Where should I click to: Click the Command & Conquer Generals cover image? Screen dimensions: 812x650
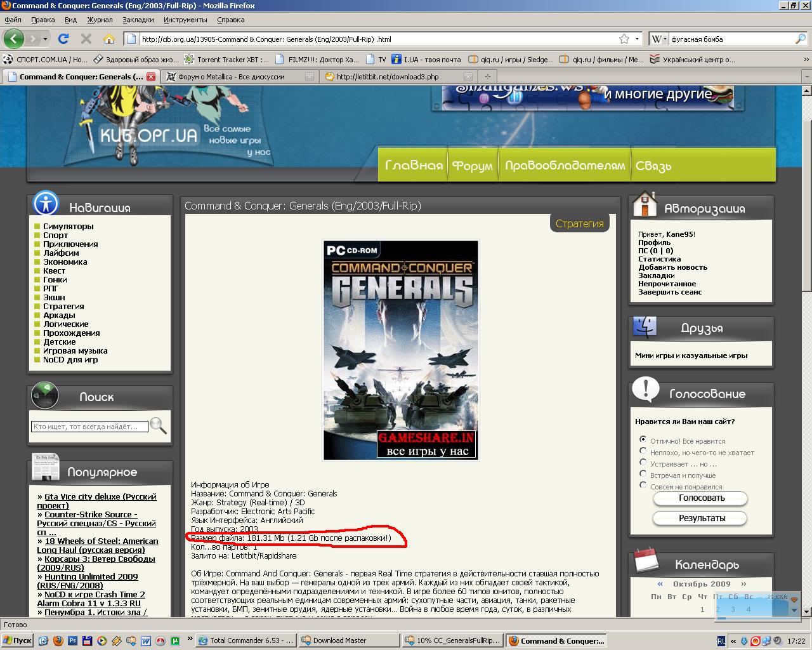coord(400,350)
